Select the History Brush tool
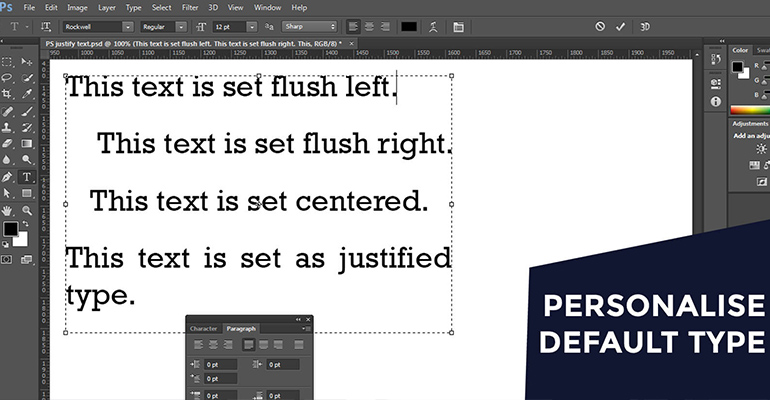This screenshot has width=770, height=400. click(27, 128)
